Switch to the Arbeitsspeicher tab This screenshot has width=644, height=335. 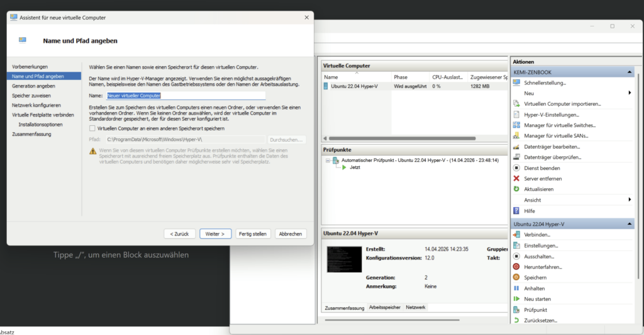point(385,307)
